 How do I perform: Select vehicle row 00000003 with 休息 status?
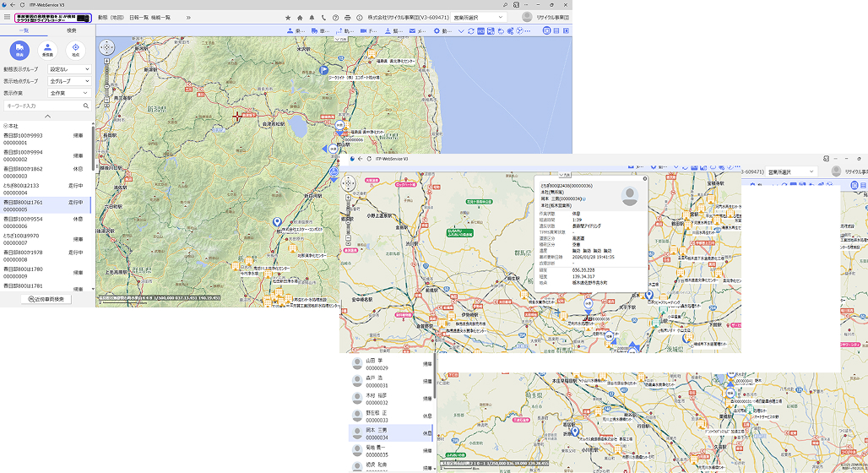point(46,172)
